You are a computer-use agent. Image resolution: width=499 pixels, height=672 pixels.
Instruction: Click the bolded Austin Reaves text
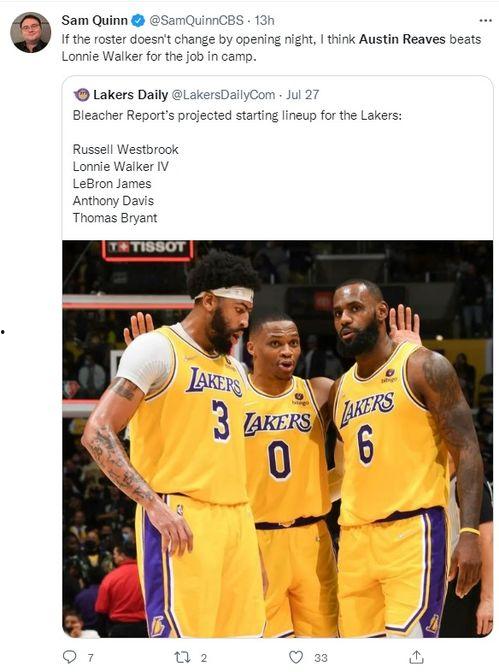tap(402, 39)
